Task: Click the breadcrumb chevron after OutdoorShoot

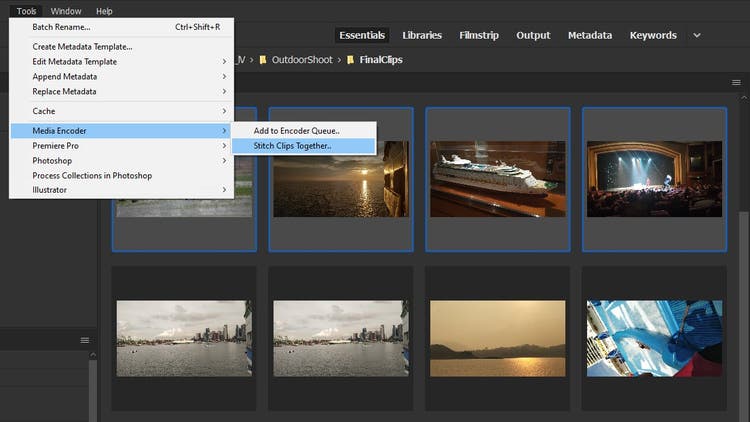Action: click(339, 60)
